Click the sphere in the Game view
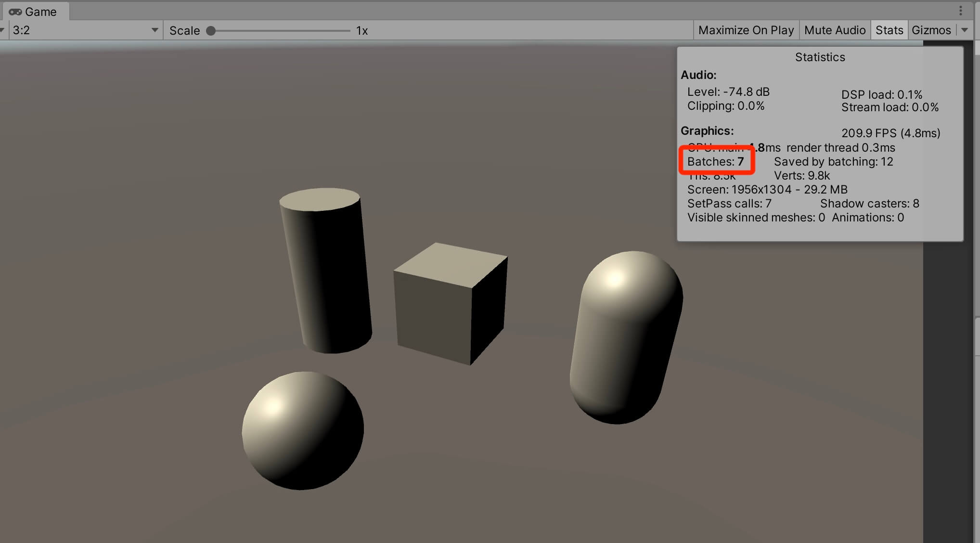 [x=302, y=430]
